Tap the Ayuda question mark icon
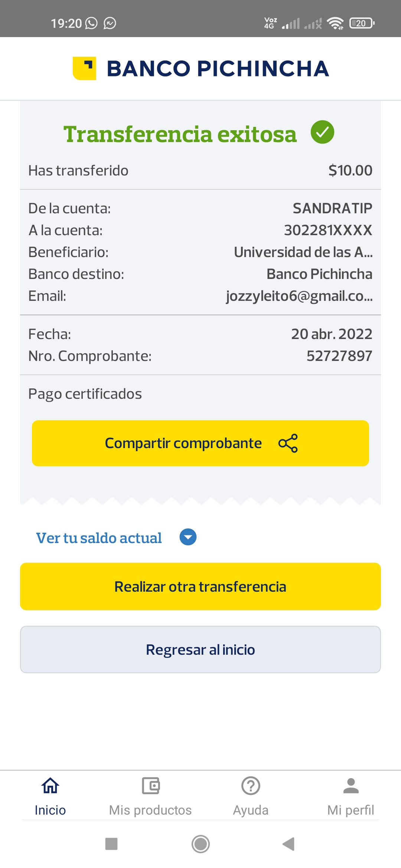The width and height of the screenshot is (401, 868). (251, 786)
